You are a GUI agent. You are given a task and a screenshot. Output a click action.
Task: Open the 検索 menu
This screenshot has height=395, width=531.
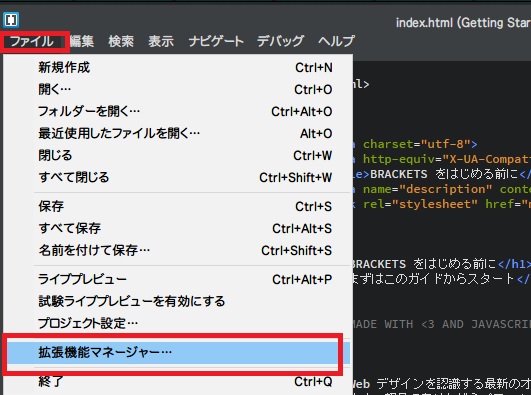click(121, 41)
